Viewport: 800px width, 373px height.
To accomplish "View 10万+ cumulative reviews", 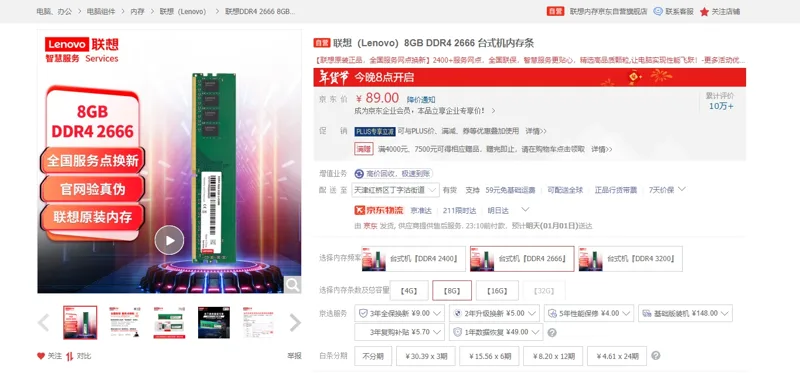I will coord(721,106).
